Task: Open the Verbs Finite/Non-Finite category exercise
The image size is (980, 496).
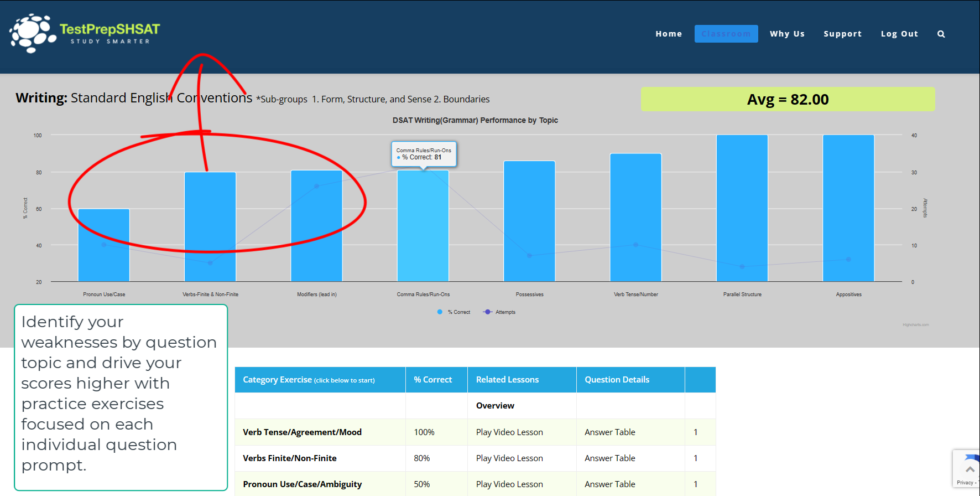Action: [289, 458]
